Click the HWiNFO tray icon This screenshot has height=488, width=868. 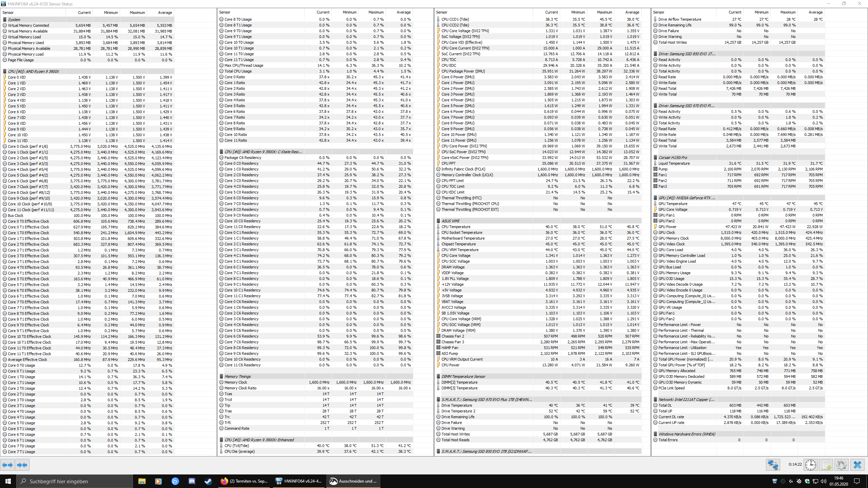(774, 481)
